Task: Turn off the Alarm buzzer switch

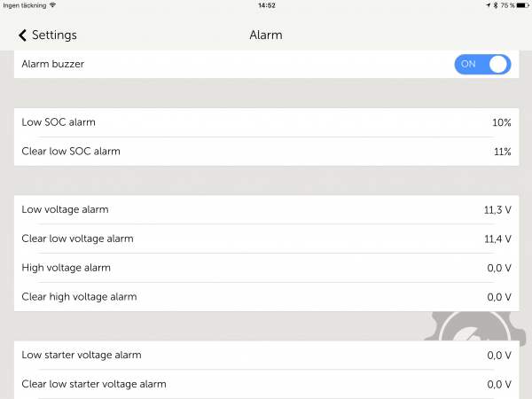Action: [482, 64]
